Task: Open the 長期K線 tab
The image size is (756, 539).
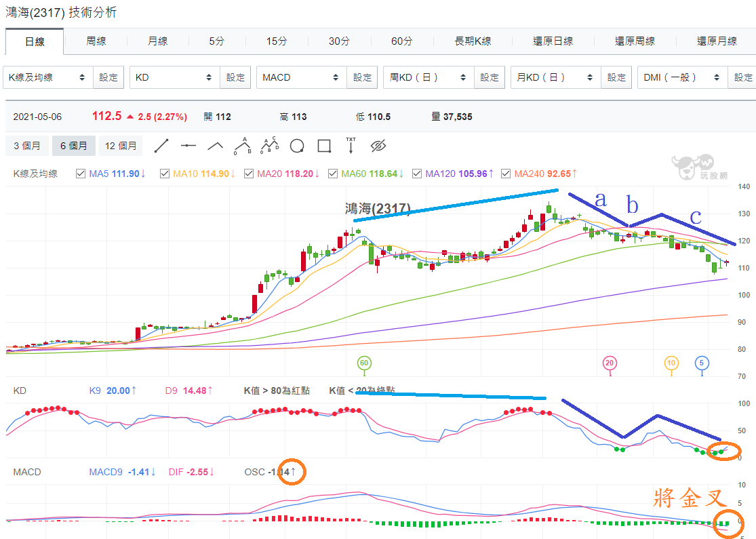Action: tap(473, 41)
